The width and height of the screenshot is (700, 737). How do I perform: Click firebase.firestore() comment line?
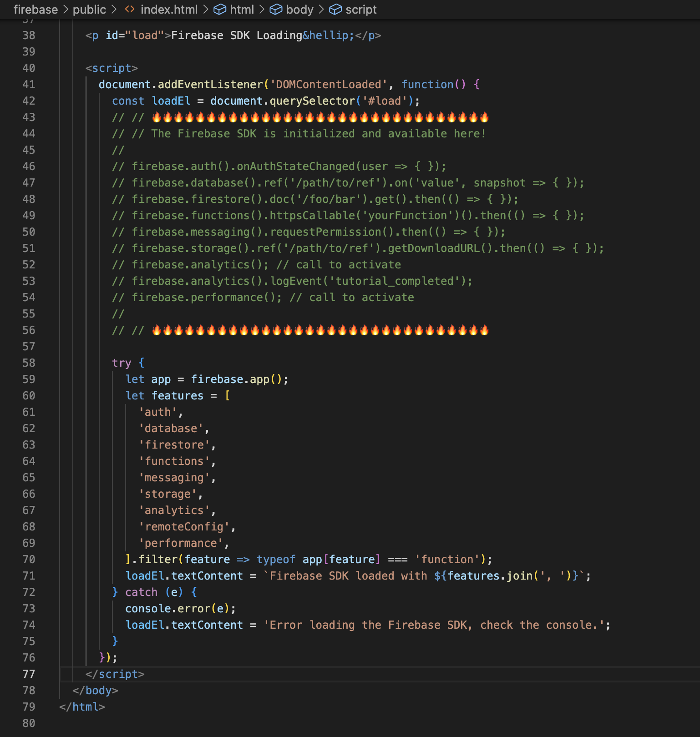click(x=315, y=199)
